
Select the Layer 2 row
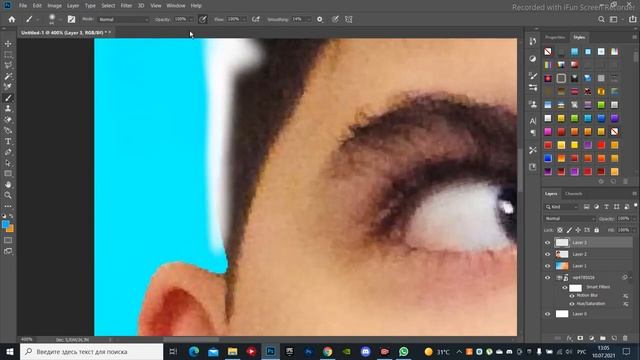[588, 254]
